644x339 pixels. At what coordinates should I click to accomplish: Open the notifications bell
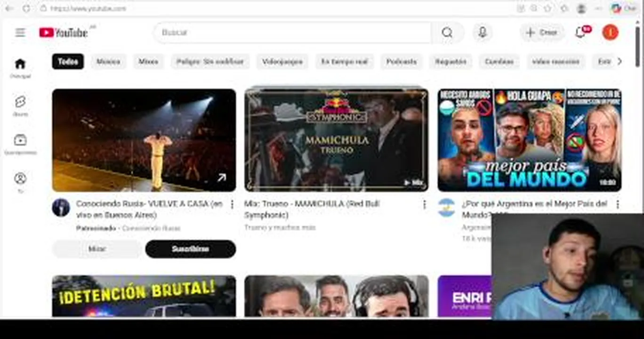(x=581, y=32)
